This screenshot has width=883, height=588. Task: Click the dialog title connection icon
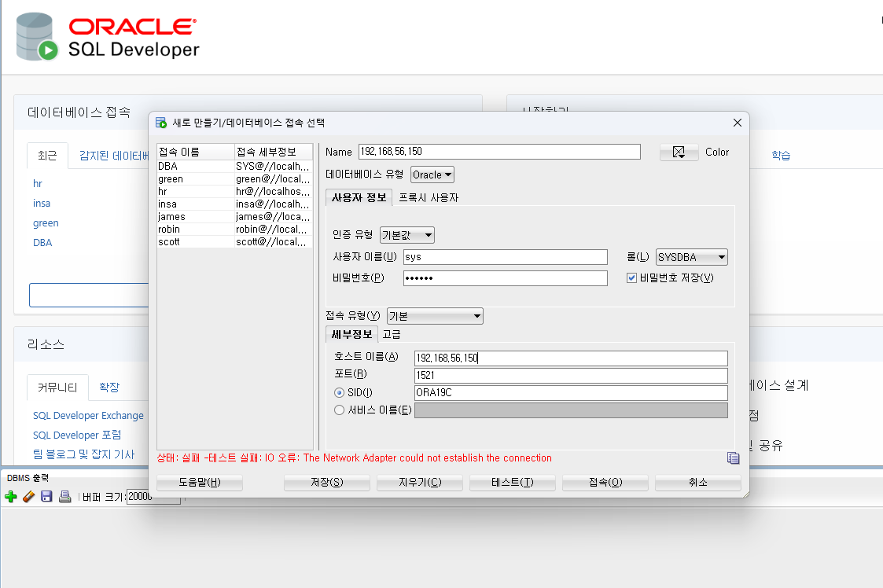coord(161,123)
